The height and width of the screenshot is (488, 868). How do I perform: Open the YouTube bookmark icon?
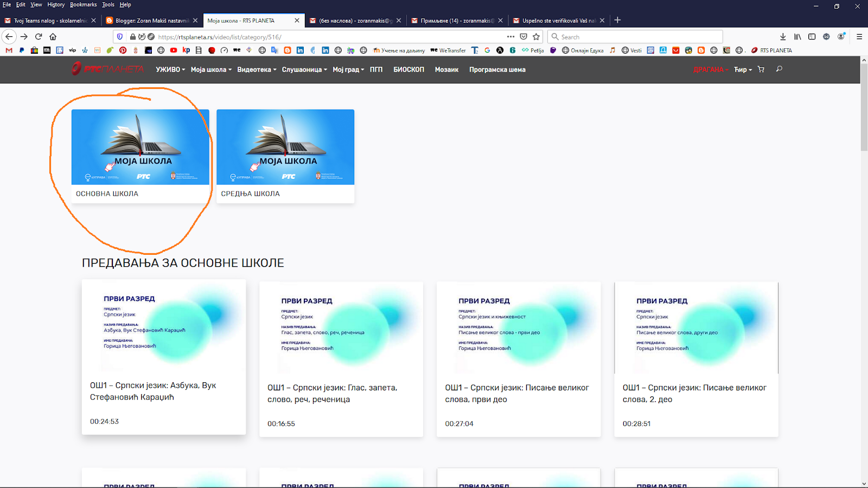tap(174, 50)
